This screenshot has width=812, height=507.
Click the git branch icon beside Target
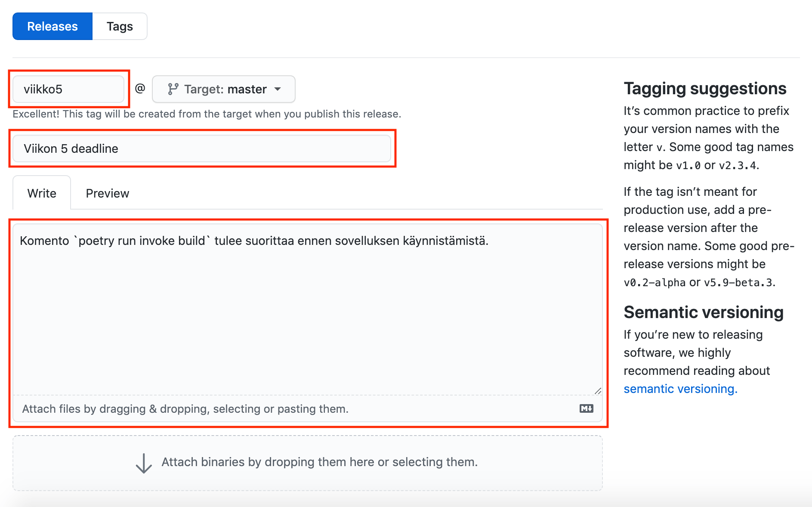pyautogui.click(x=173, y=89)
